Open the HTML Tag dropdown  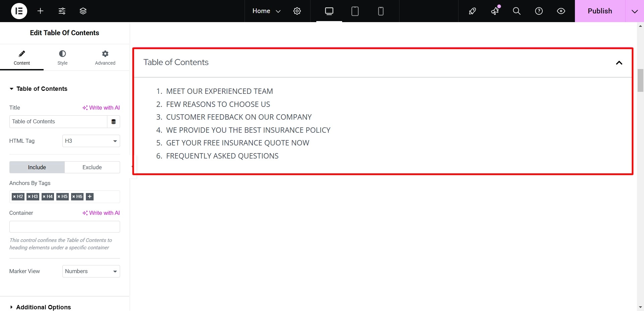click(91, 141)
